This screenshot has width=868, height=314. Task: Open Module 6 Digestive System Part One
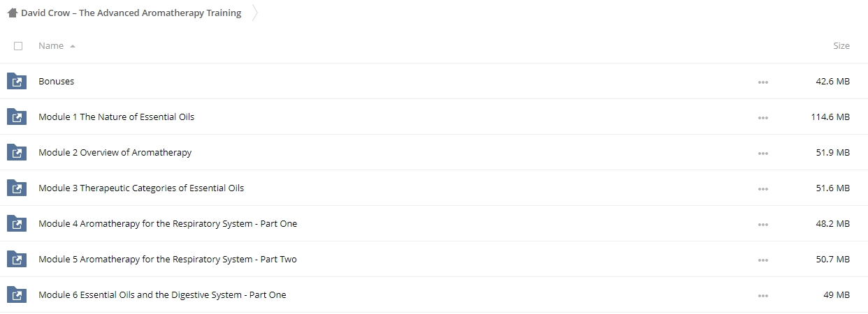coord(162,295)
